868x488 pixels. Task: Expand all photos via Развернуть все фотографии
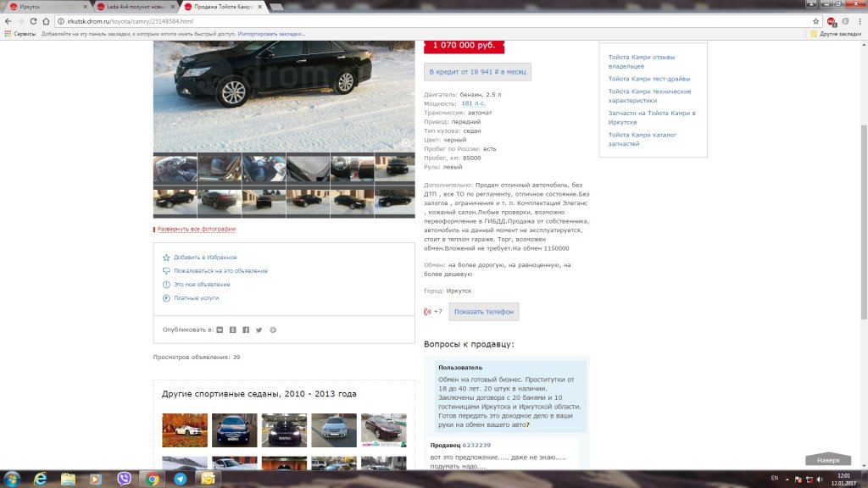pos(197,229)
